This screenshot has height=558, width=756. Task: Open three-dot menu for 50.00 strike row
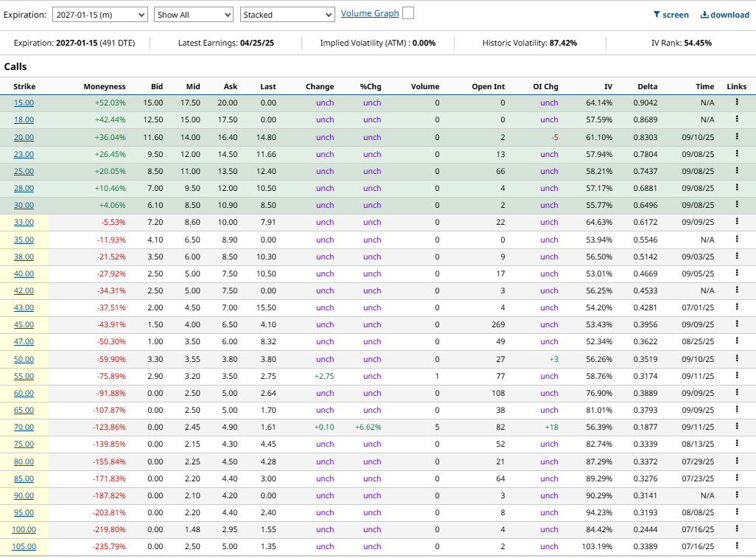[x=737, y=358]
